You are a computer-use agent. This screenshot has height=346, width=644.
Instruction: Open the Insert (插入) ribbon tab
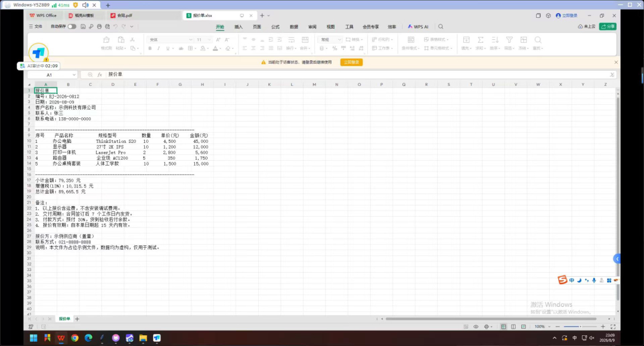coord(239,27)
